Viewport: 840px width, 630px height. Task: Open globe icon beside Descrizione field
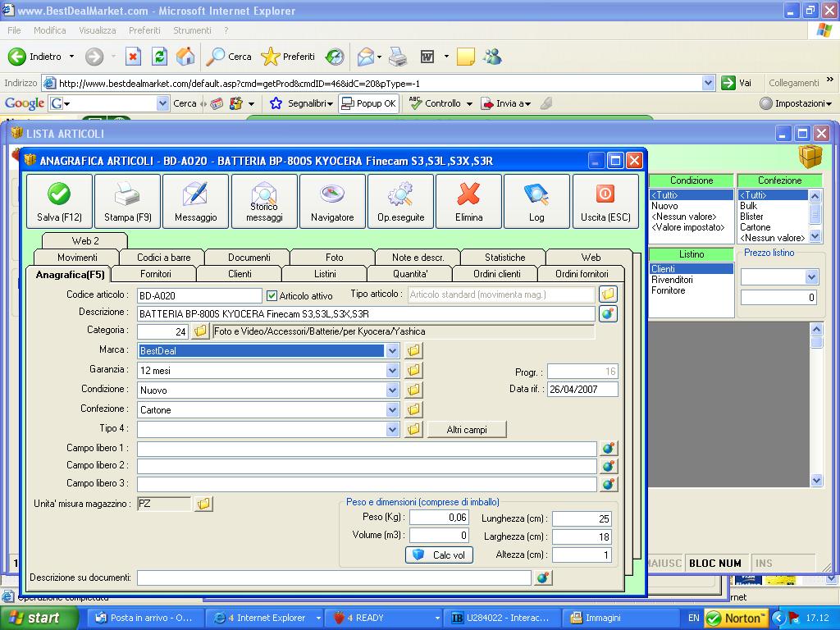click(x=608, y=313)
